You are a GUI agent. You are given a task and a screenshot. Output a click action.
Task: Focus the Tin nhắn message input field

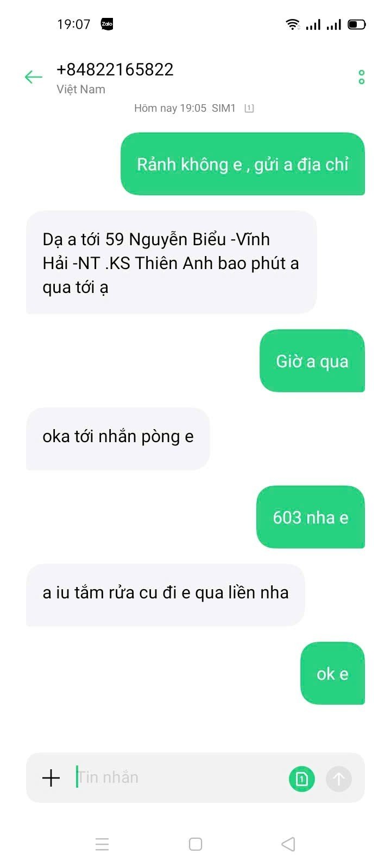coord(179,777)
